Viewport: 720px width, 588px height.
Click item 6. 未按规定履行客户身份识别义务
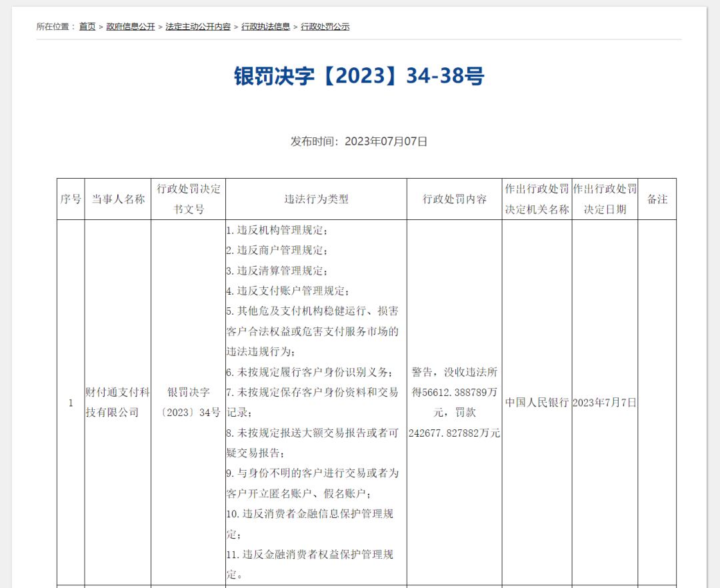tap(309, 372)
